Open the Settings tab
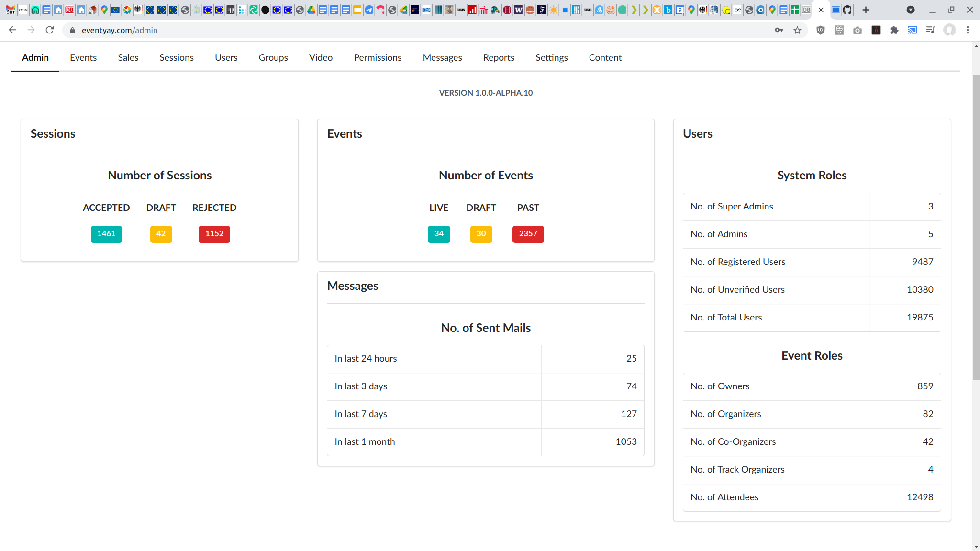The image size is (980, 551). coord(551,57)
